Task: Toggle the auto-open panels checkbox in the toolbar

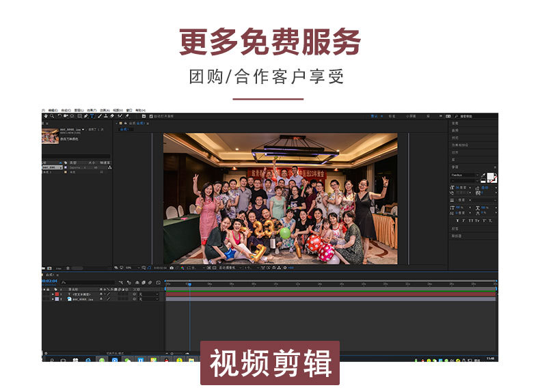Action: tap(152, 116)
